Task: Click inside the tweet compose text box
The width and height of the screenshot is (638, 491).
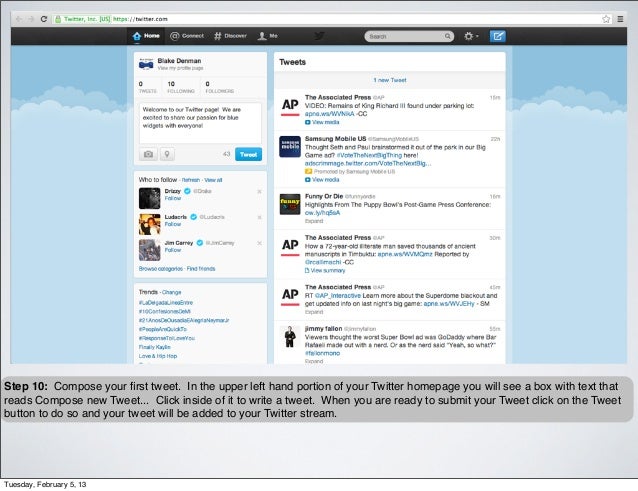Action: (x=200, y=123)
